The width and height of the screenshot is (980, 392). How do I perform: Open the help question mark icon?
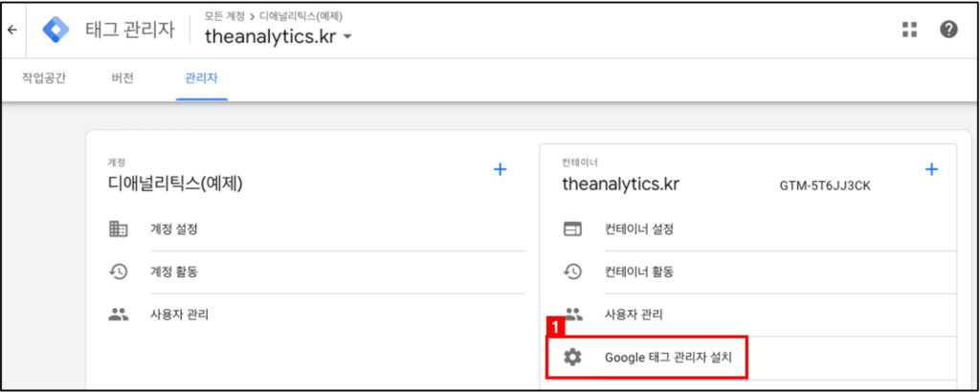point(948,30)
